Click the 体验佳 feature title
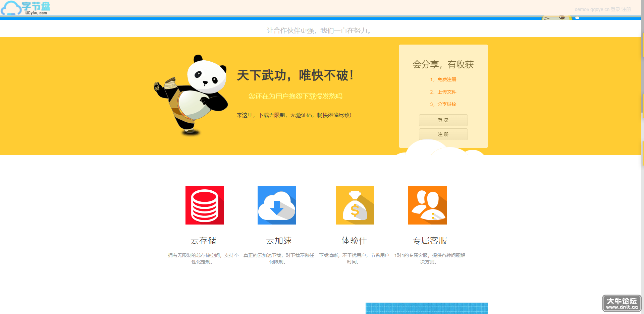 354,241
